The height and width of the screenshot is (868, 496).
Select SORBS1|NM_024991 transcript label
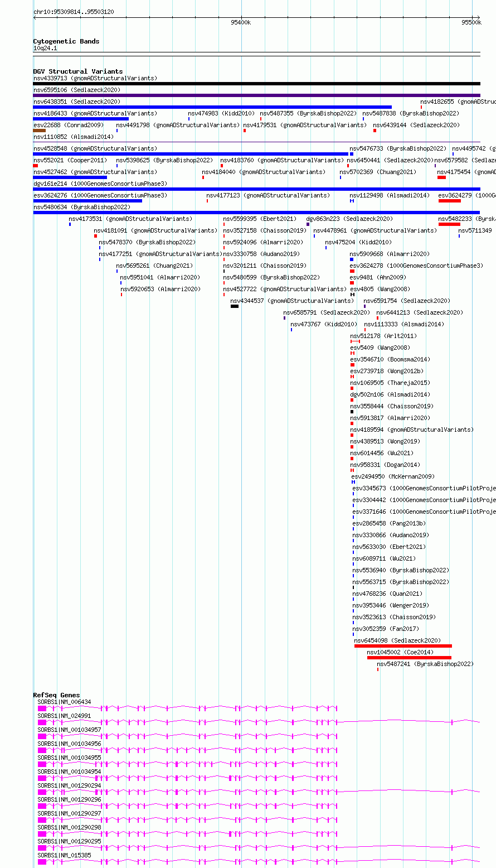64,716
